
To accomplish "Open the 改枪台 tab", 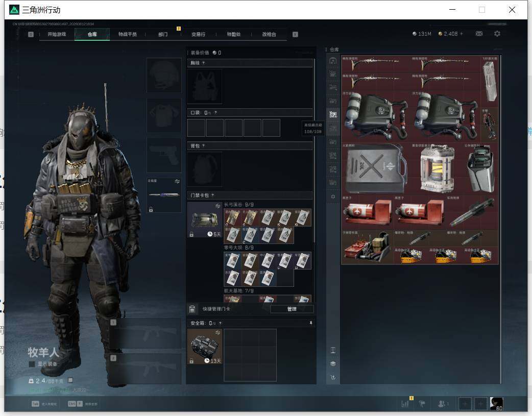I will coord(269,34).
